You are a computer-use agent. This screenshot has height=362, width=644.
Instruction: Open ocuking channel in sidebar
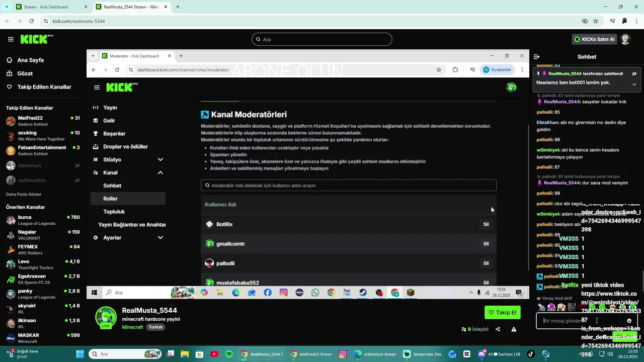[43, 136]
